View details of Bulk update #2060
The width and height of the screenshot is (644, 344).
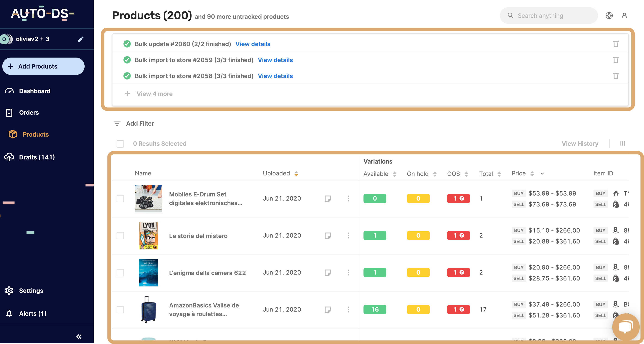point(253,44)
